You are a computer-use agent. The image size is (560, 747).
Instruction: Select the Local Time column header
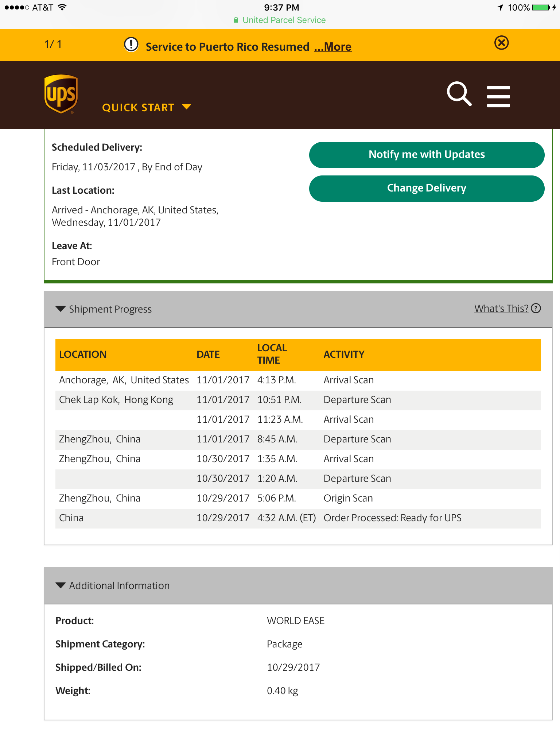click(x=272, y=354)
